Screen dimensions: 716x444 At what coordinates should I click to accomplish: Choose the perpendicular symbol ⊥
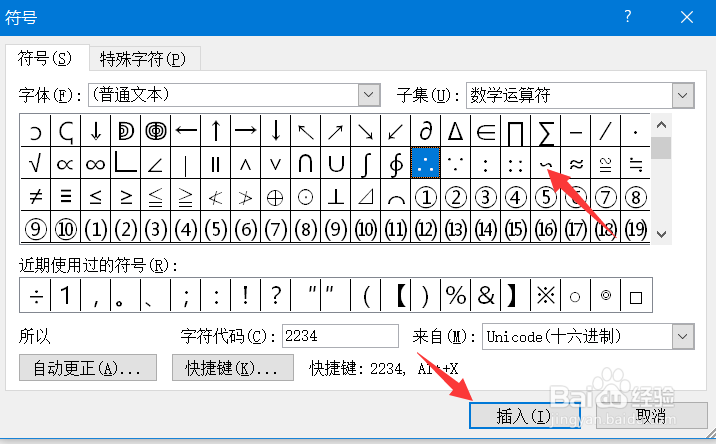point(335,196)
